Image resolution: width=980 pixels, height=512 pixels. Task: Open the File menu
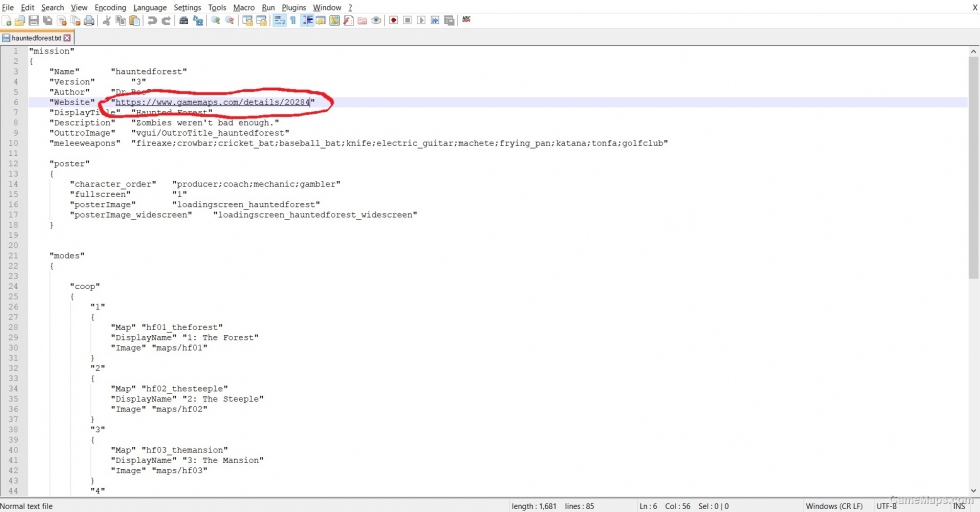tap(8, 8)
